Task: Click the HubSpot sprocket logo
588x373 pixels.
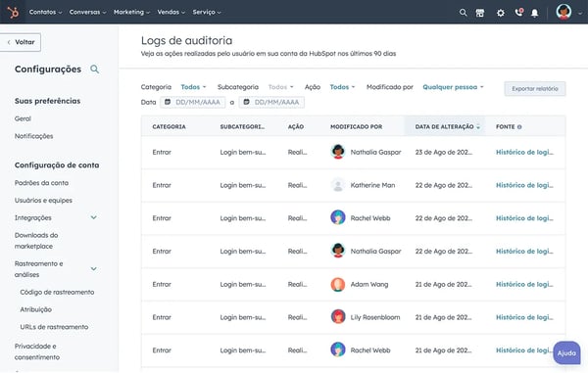Action: click(13, 13)
